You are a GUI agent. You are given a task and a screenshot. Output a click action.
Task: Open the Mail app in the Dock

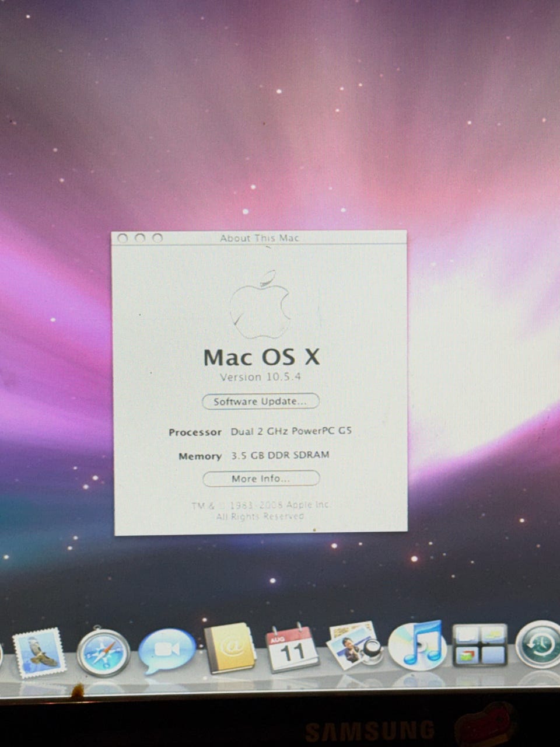coord(39,652)
